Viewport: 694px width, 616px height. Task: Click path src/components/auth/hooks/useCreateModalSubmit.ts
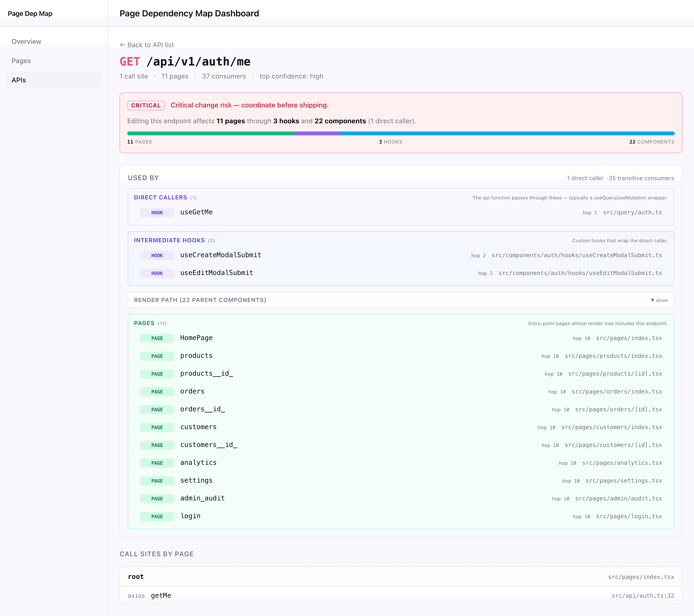[x=576, y=255]
